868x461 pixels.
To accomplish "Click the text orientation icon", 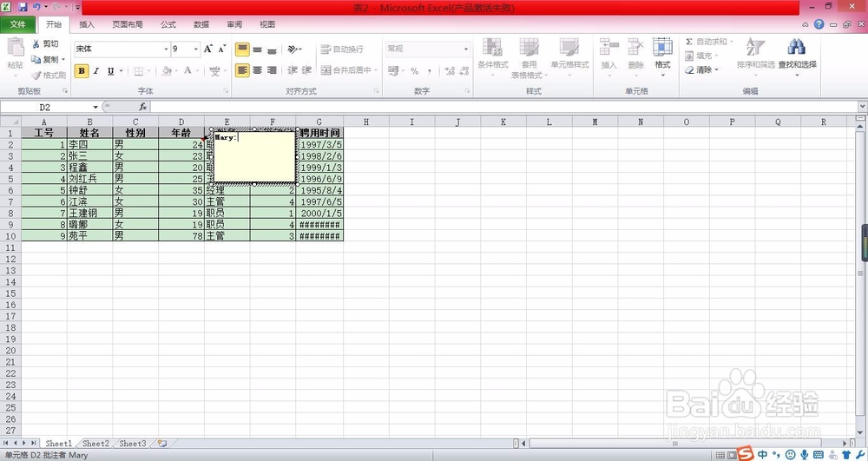I will pos(293,49).
